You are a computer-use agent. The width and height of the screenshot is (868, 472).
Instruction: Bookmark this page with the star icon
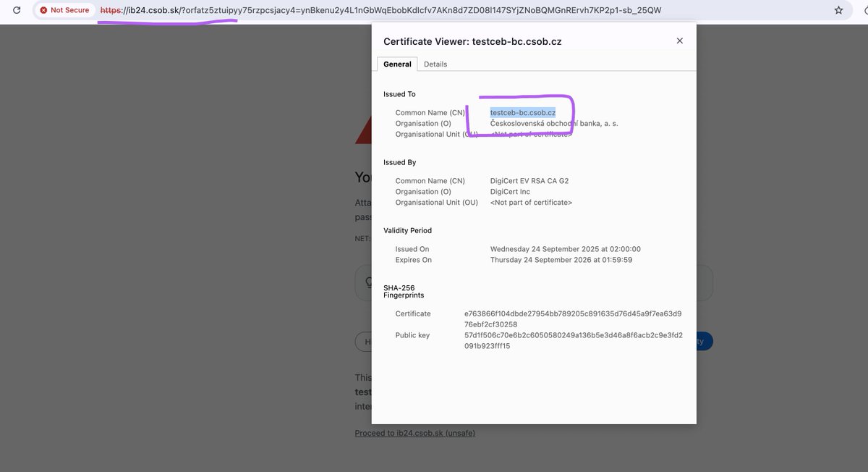coord(838,10)
